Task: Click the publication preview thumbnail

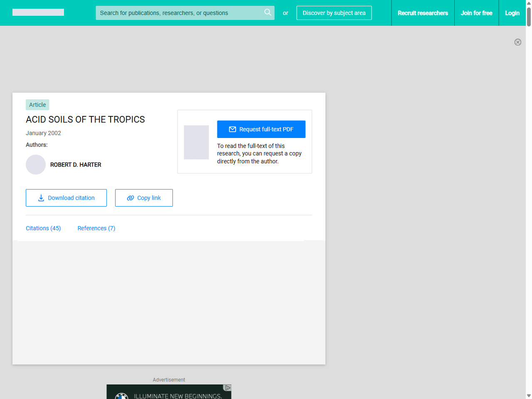Action: coord(196,142)
